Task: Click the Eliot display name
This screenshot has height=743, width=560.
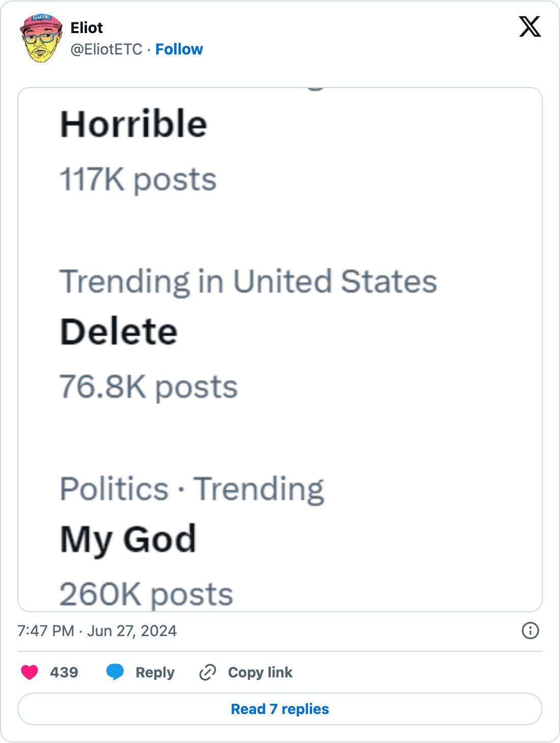Action: pyautogui.click(x=87, y=27)
